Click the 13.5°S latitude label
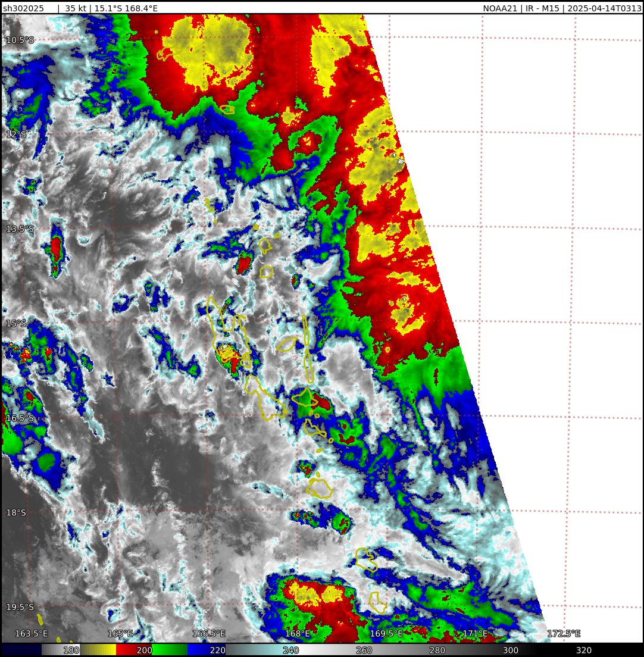Image resolution: width=644 pixels, height=657 pixels. [x=20, y=229]
